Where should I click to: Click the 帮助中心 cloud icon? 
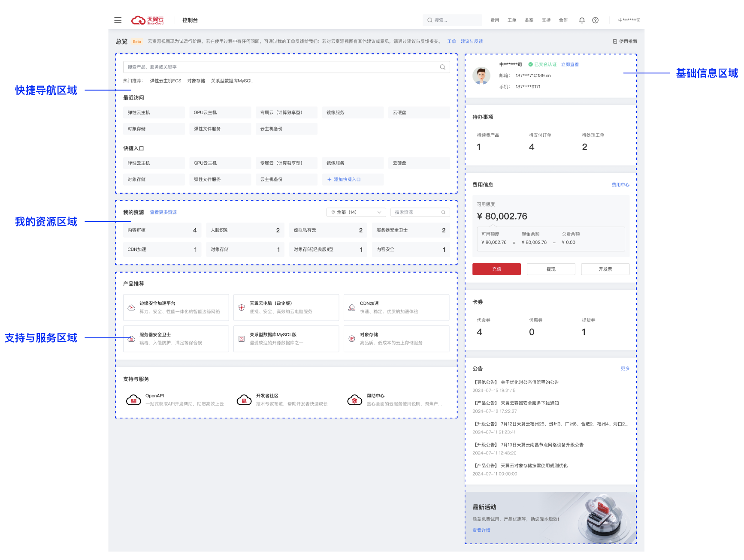tap(355, 400)
